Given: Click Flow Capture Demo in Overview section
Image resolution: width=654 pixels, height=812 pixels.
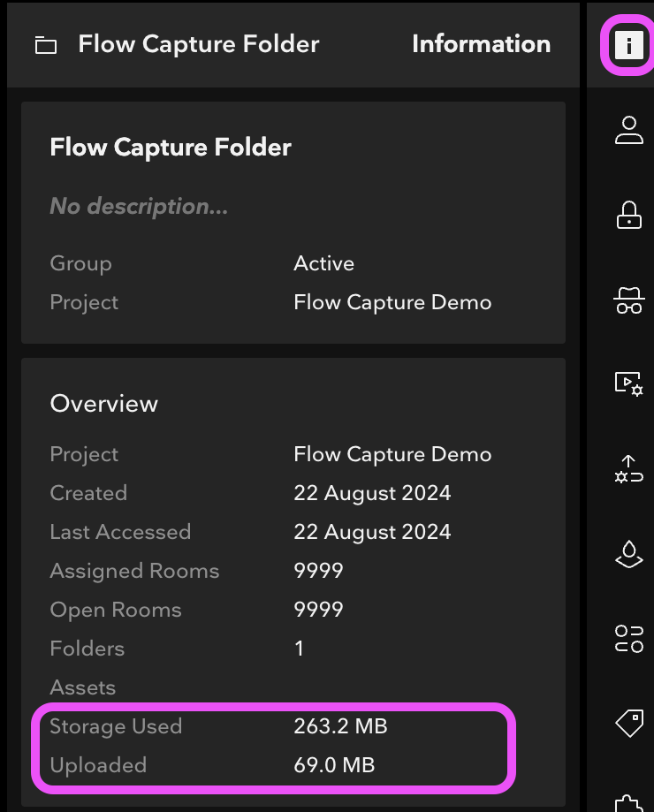Looking at the screenshot, I should [392, 454].
